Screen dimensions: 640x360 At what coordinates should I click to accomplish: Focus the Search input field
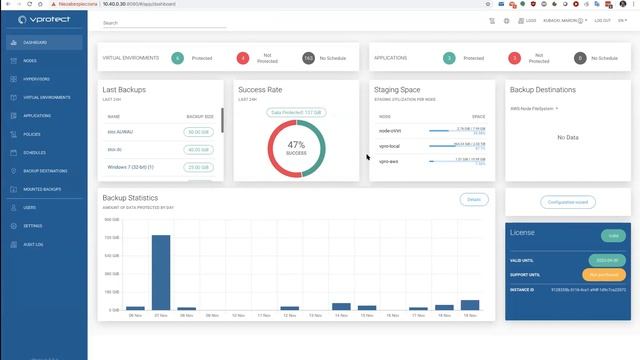pyautogui.click(x=164, y=23)
